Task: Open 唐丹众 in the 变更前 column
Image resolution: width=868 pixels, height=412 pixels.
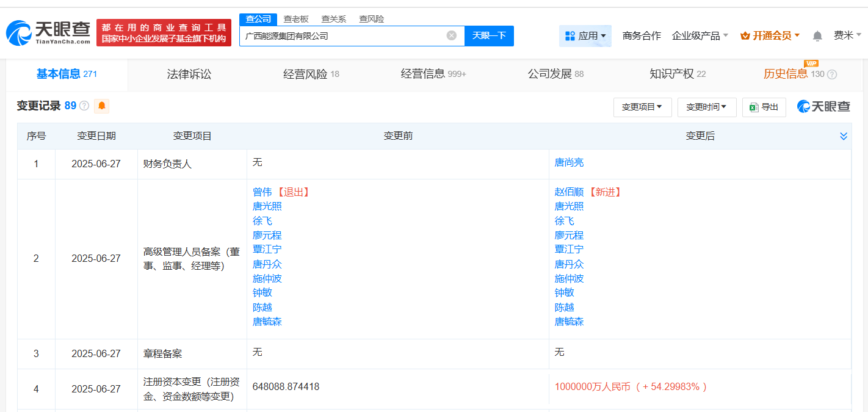Action: 267,264
